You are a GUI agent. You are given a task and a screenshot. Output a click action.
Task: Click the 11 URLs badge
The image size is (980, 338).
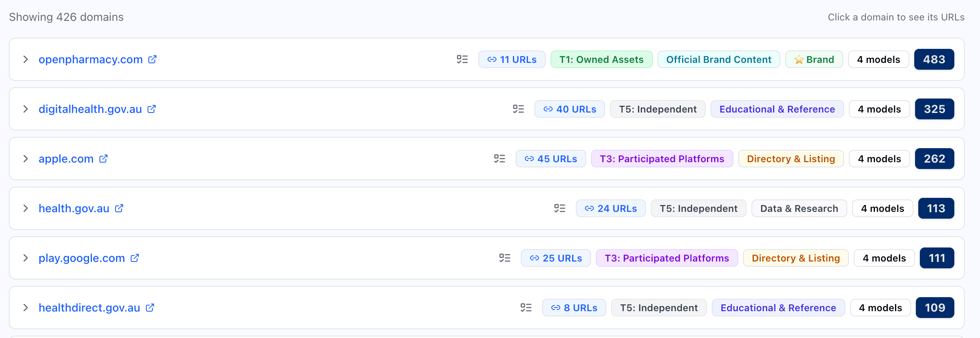pyautogui.click(x=512, y=59)
